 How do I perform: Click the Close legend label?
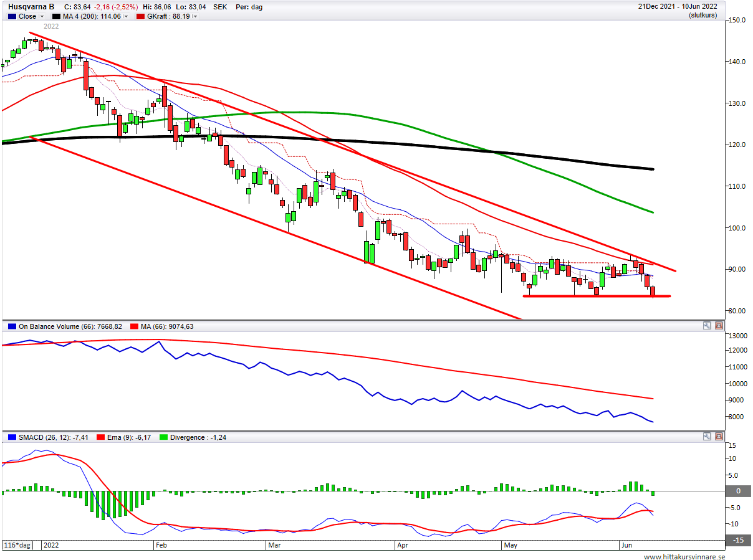point(27,17)
